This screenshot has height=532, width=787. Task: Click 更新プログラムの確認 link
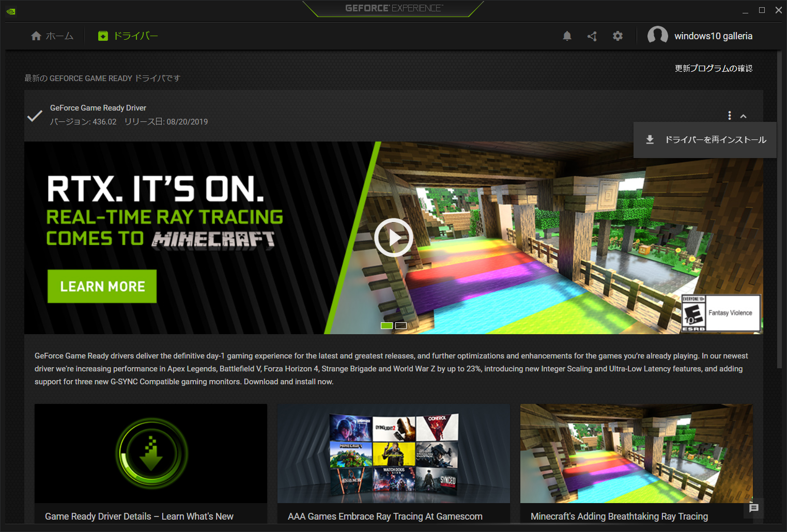tap(713, 68)
